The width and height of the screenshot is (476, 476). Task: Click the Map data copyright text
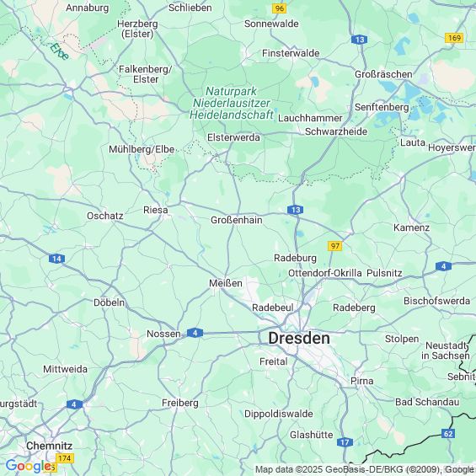(x=364, y=469)
